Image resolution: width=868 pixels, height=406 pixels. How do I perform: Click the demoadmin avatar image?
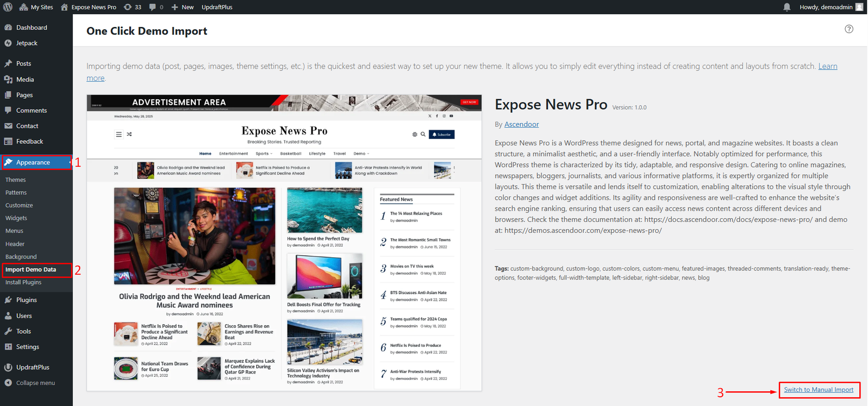(x=859, y=7)
